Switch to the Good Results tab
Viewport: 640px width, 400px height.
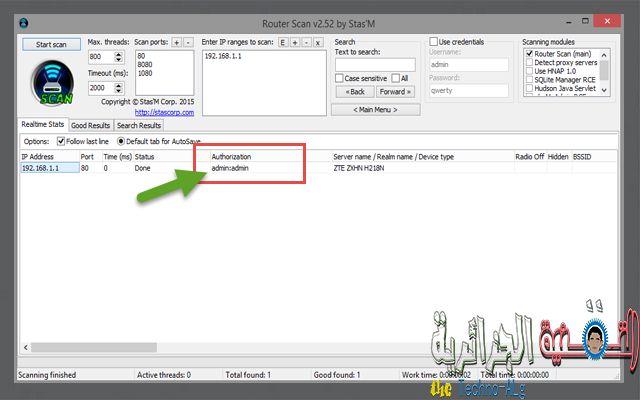(x=91, y=125)
